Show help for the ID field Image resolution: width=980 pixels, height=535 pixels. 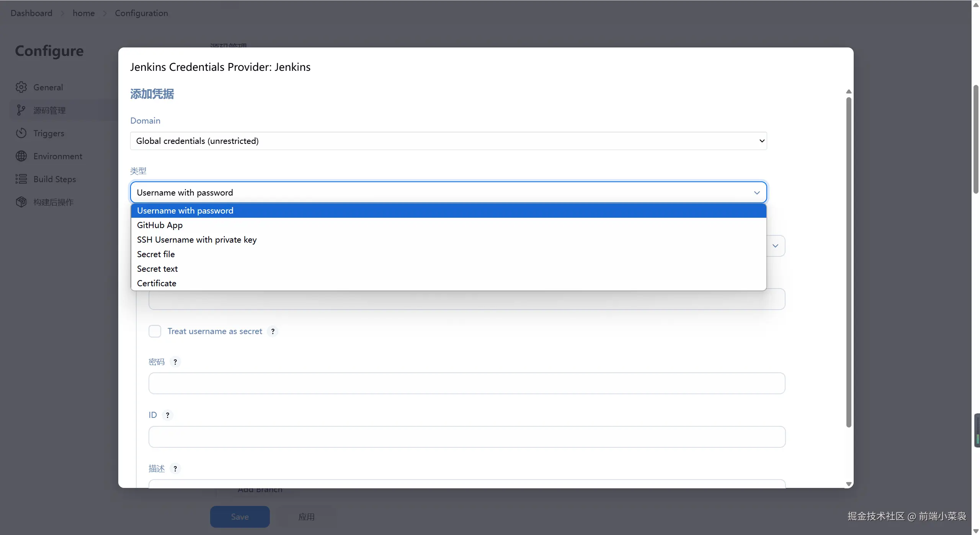tap(167, 415)
